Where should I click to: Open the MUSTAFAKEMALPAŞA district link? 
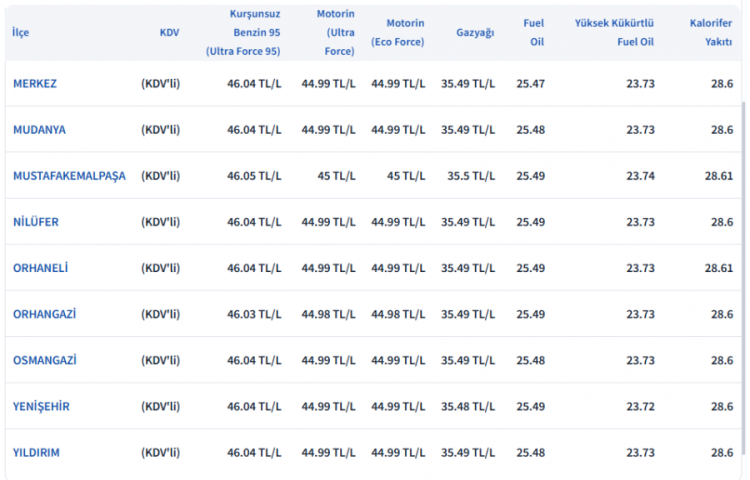tap(69, 176)
